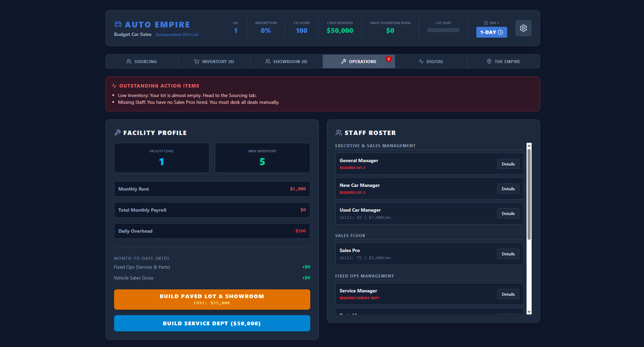
Task: Open the Showroom (0) tab
Action: [x=287, y=61]
